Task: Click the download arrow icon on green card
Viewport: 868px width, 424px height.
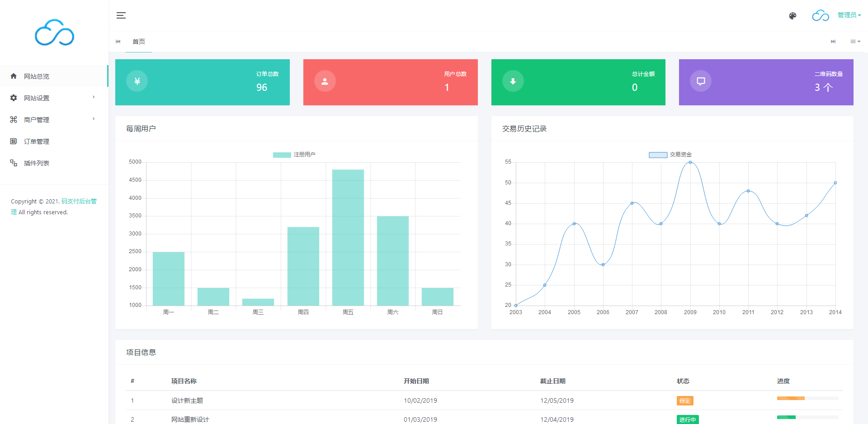Action: coord(513,81)
